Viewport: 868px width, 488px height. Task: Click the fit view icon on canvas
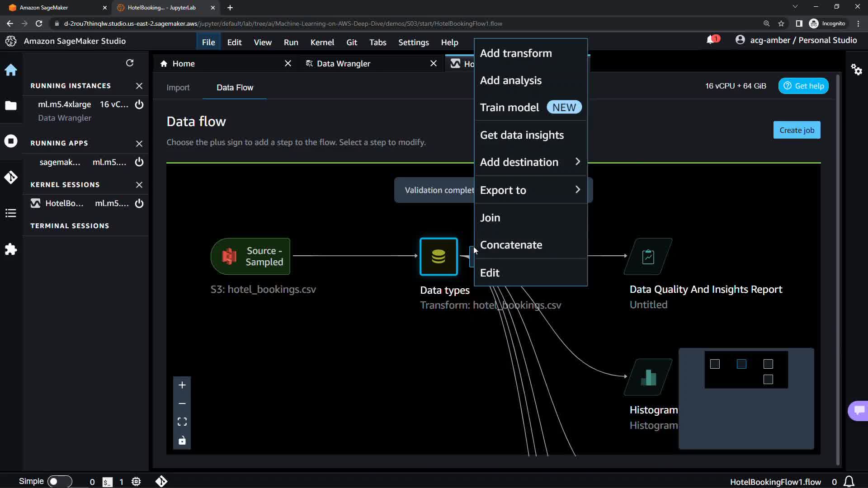pos(182,422)
